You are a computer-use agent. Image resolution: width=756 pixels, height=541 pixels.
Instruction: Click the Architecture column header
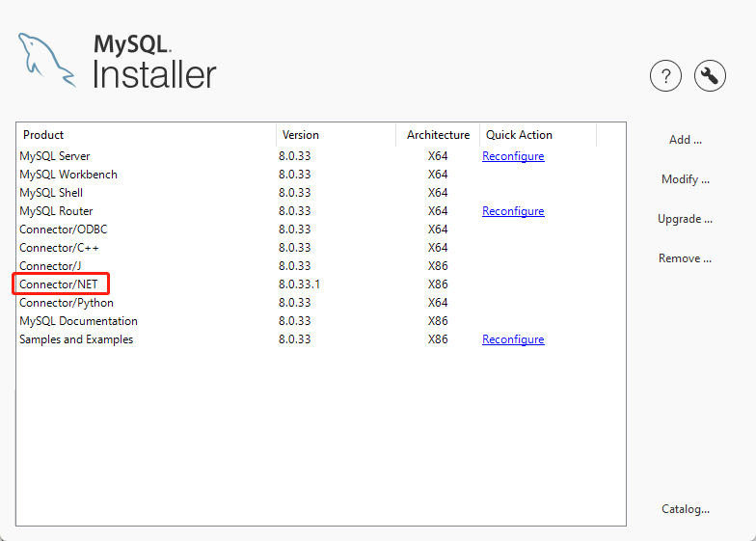pos(438,135)
